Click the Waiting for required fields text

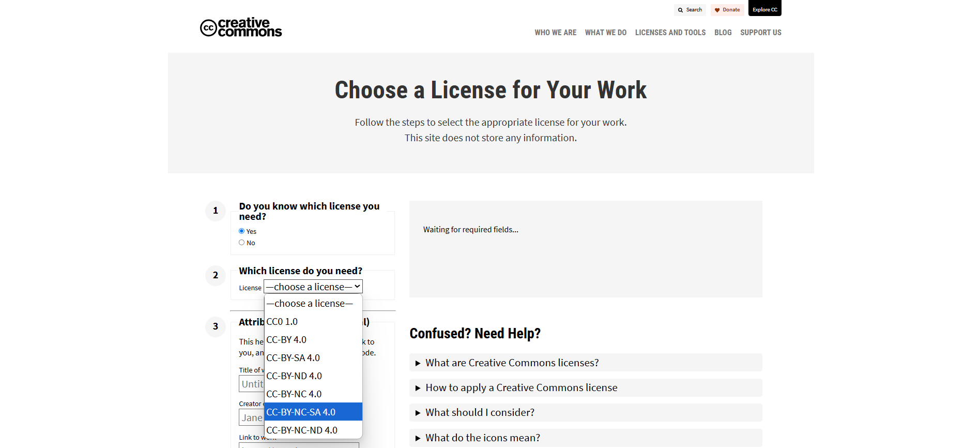coord(470,230)
